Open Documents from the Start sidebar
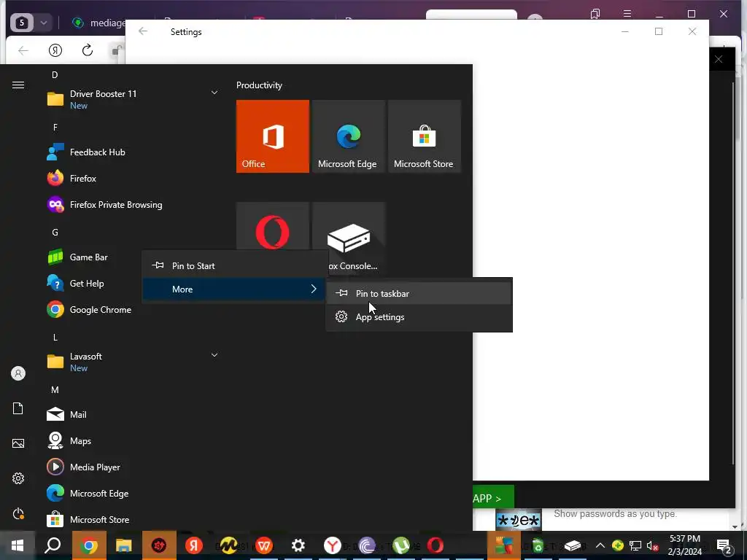Viewport: 747px width, 560px height. [18, 408]
